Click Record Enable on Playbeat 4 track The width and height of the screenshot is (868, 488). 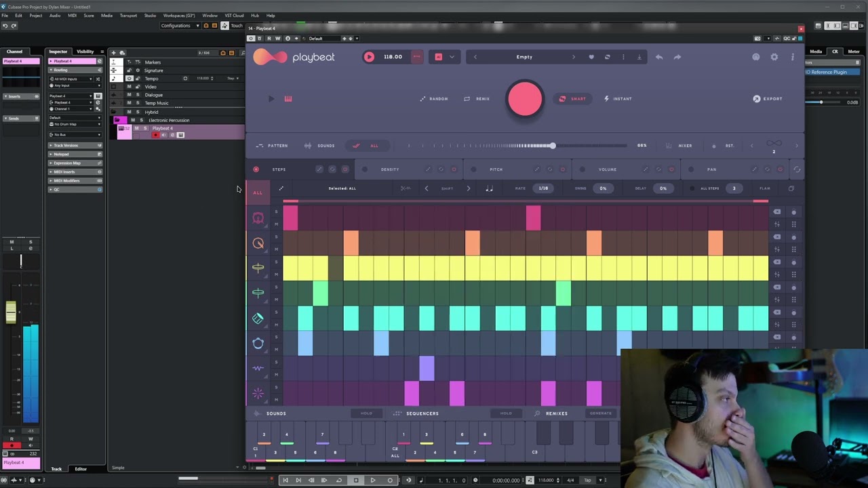155,135
